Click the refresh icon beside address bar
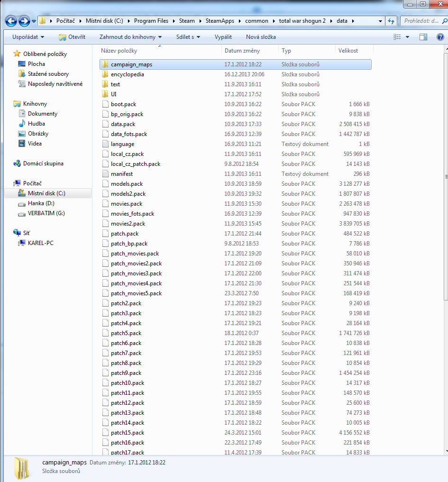This screenshot has height=482, width=448. pyautogui.click(x=391, y=21)
